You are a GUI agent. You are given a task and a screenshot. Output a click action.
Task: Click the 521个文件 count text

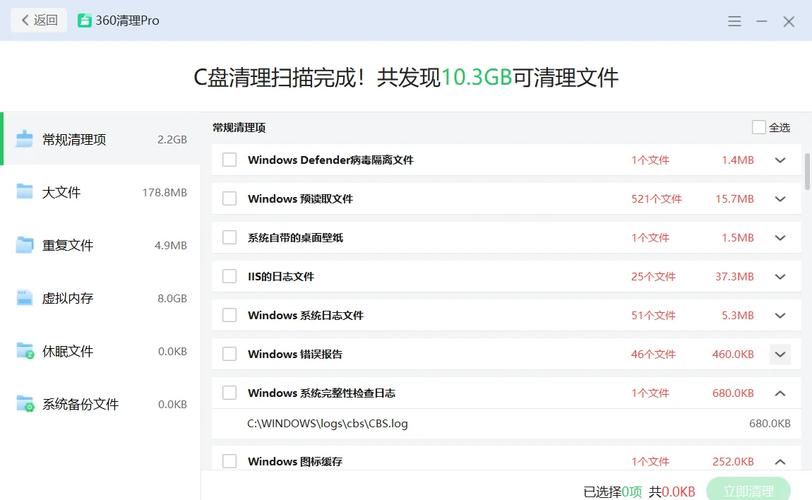pos(656,199)
